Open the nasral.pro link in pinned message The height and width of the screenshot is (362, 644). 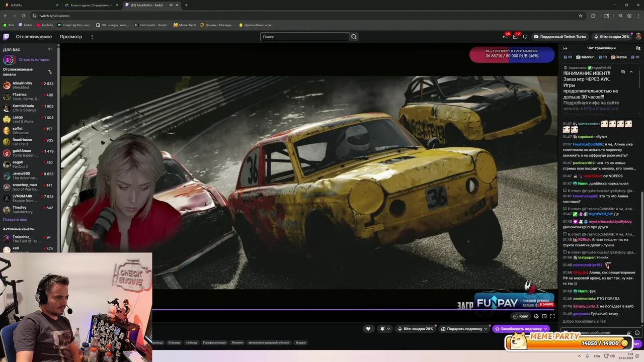tap(601, 109)
